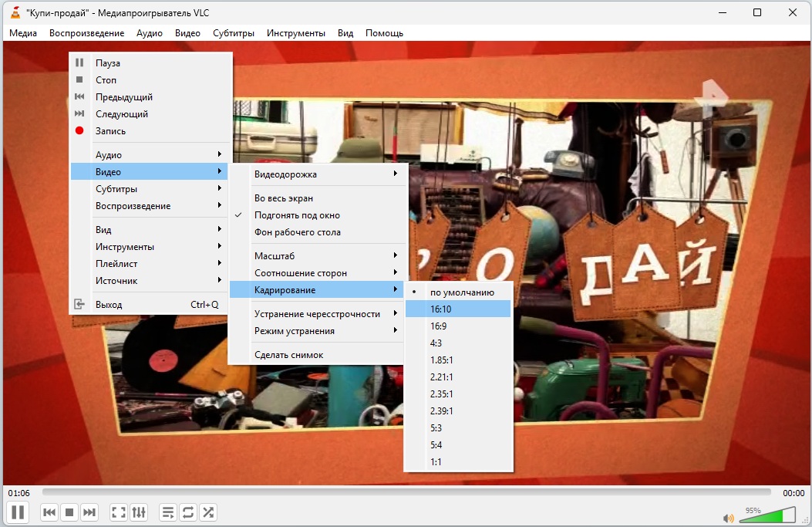Toggle shuffle random playback icon

(207, 512)
